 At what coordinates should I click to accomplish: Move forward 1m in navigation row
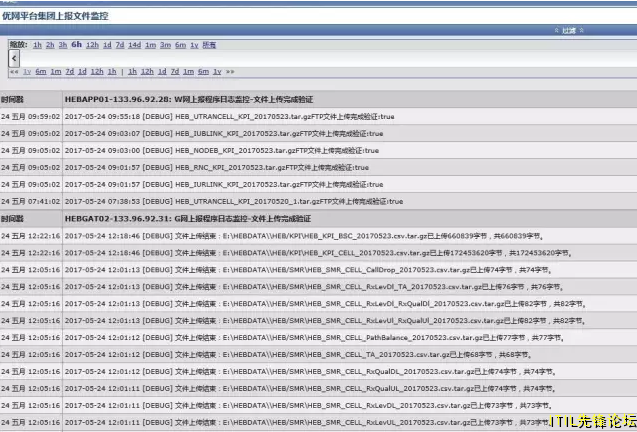click(188, 72)
